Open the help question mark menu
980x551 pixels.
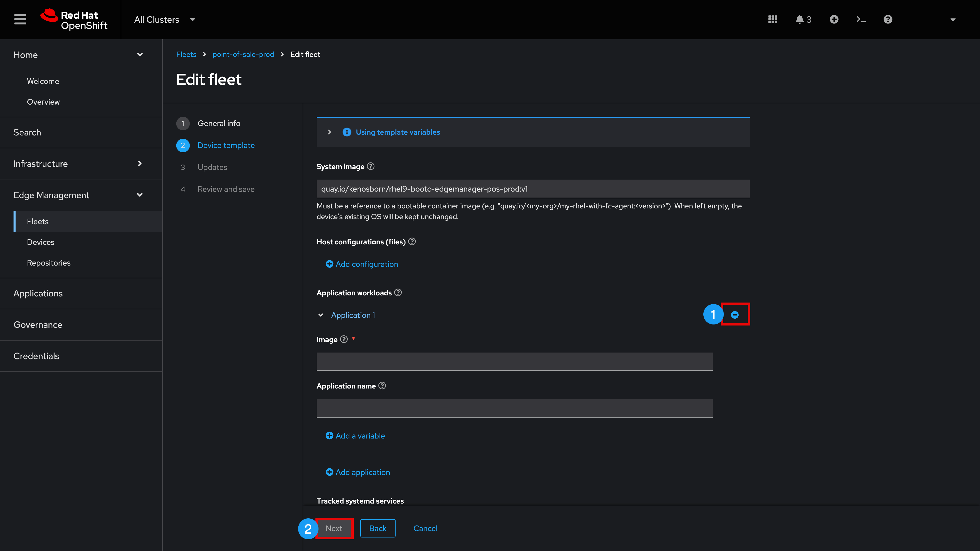(888, 19)
